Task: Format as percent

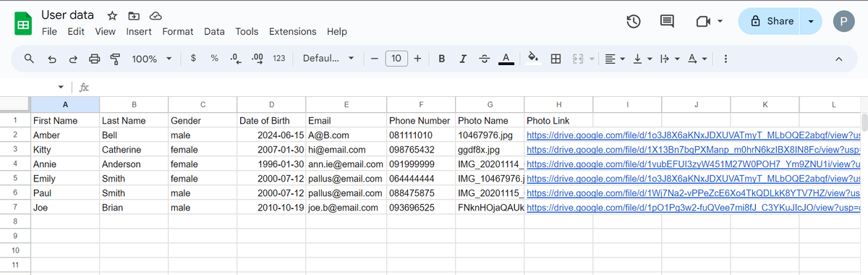Action: pyautogui.click(x=215, y=59)
